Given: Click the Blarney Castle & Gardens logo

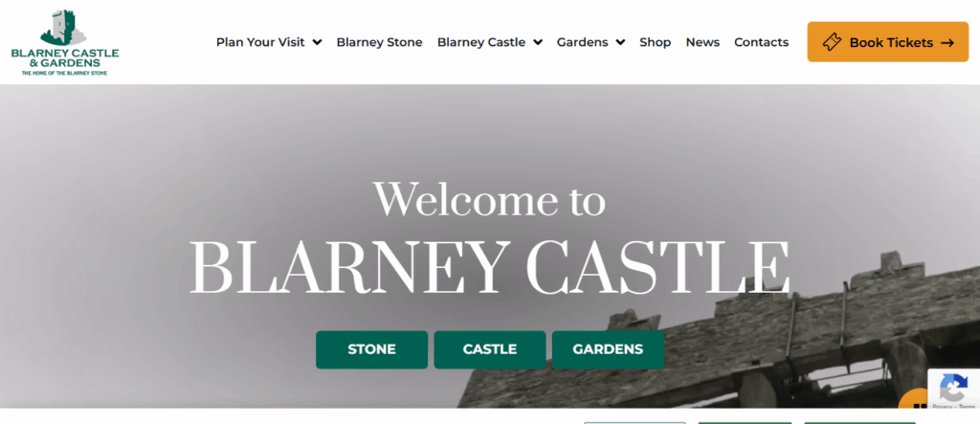Looking at the screenshot, I should point(65,43).
